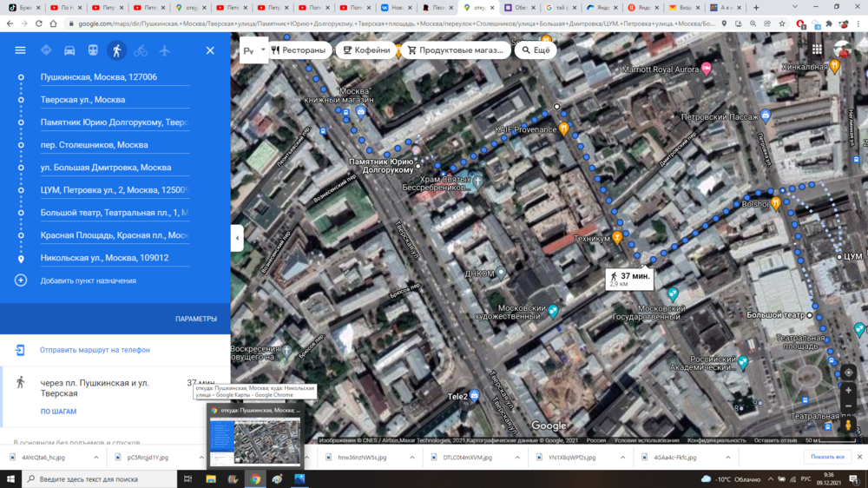The width and height of the screenshot is (868, 488).
Task: Select route через пл. Пушкинская и ул. Тверская
Action: click(115, 397)
